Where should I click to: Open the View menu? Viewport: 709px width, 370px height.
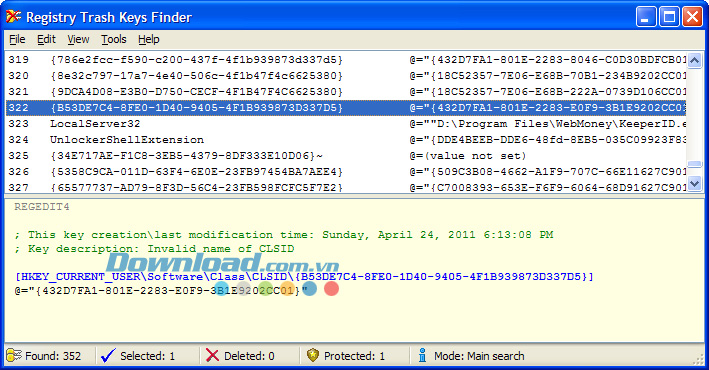pyautogui.click(x=78, y=40)
